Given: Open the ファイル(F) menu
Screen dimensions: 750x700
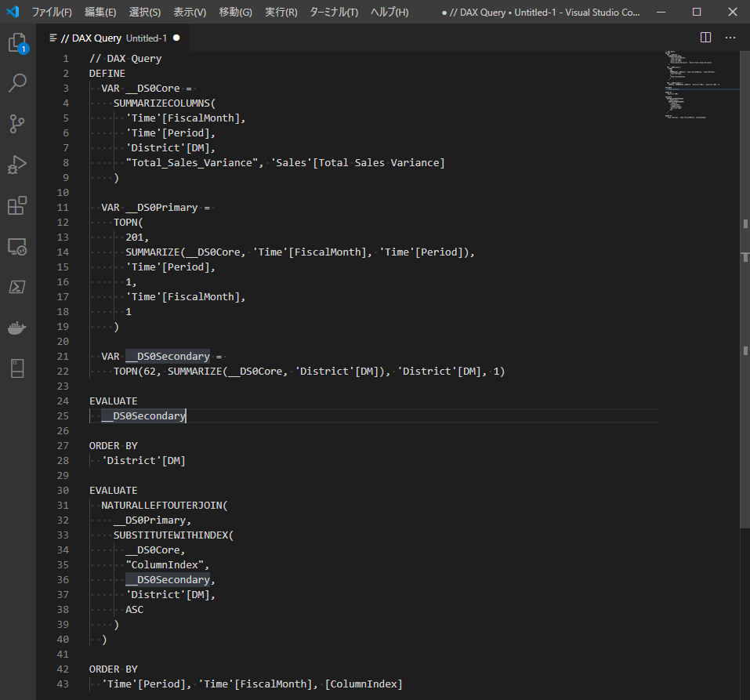Looking at the screenshot, I should click(52, 12).
